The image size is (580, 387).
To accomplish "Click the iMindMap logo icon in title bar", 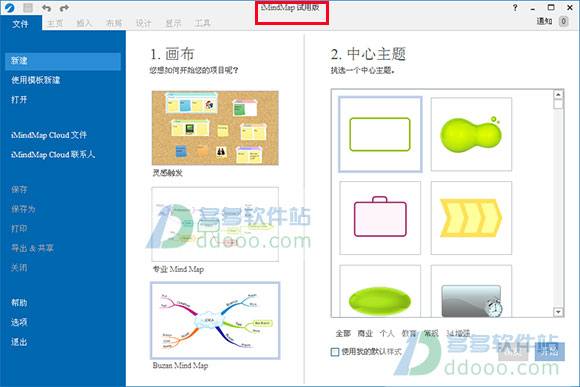I will [10, 7].
